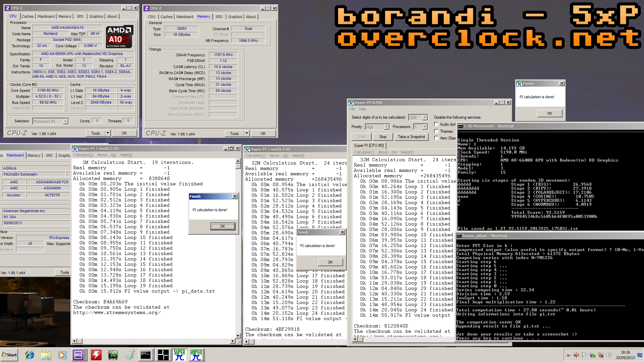Open the Windows Start button
644x362 pixels.
pyautogui.click(x=9, y=355)
